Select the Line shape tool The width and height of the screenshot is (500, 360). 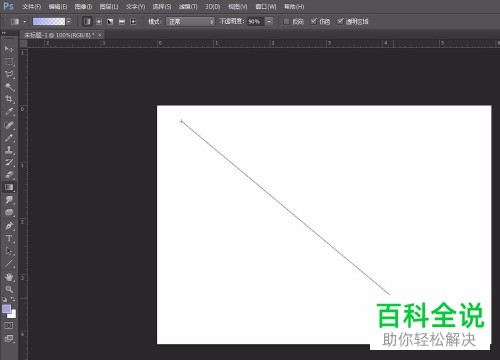click(x=9, y=264)
